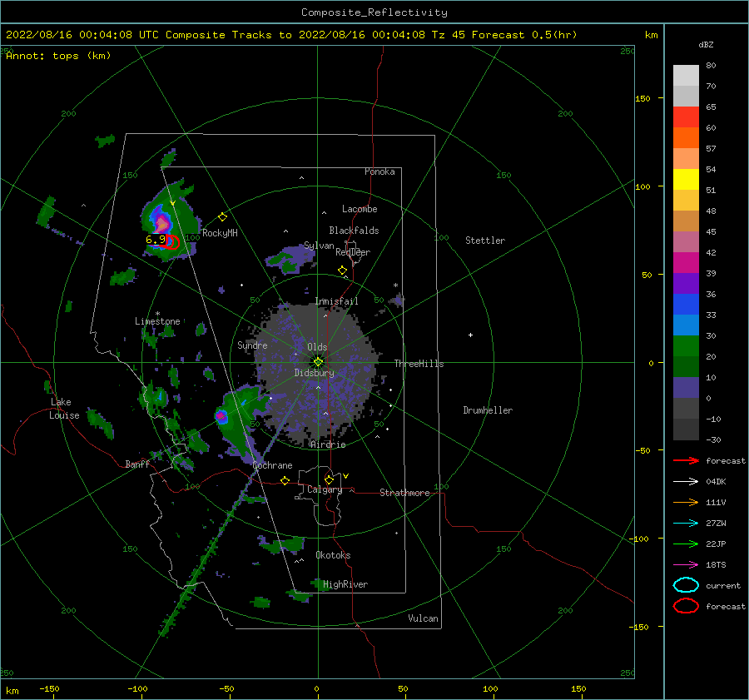Click the yellow diamond marker beside RockyMH
This screenshot has width=749, height=700.
tap(222, 217)
